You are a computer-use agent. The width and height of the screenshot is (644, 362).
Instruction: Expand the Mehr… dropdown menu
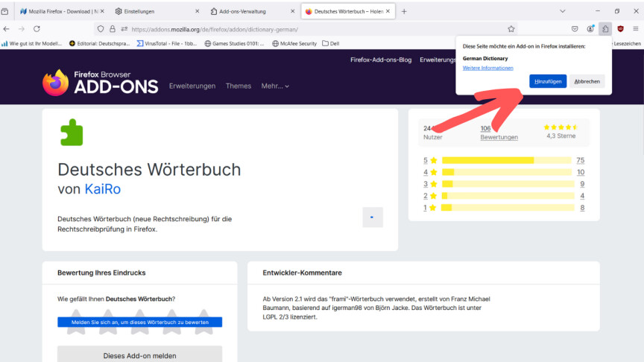click(x=275, y=86)
